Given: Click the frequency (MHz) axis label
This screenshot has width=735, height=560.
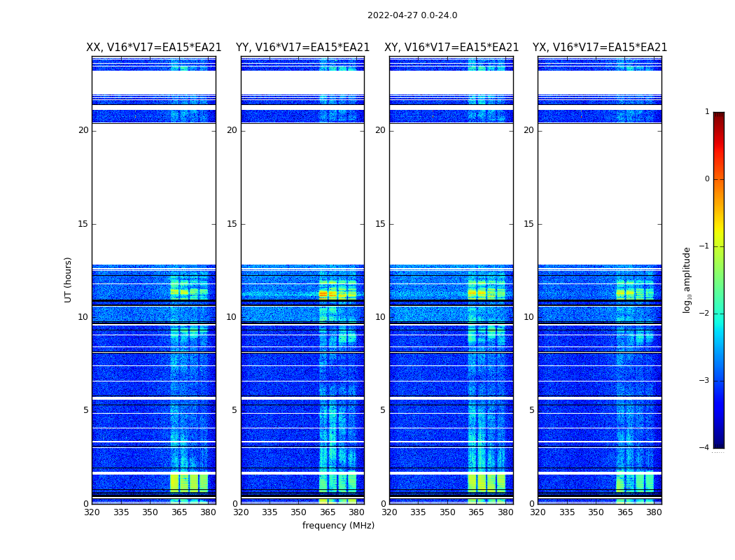Looking at the screenshot, I should [338, 526].
